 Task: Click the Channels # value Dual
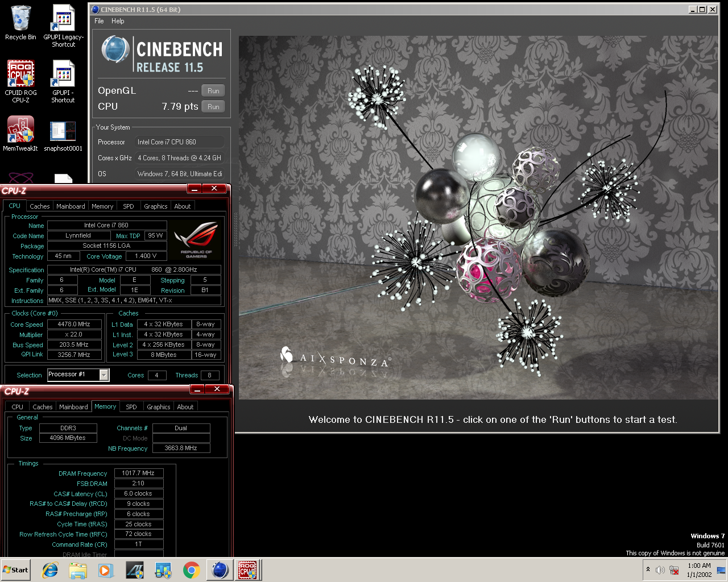point(181,428)
